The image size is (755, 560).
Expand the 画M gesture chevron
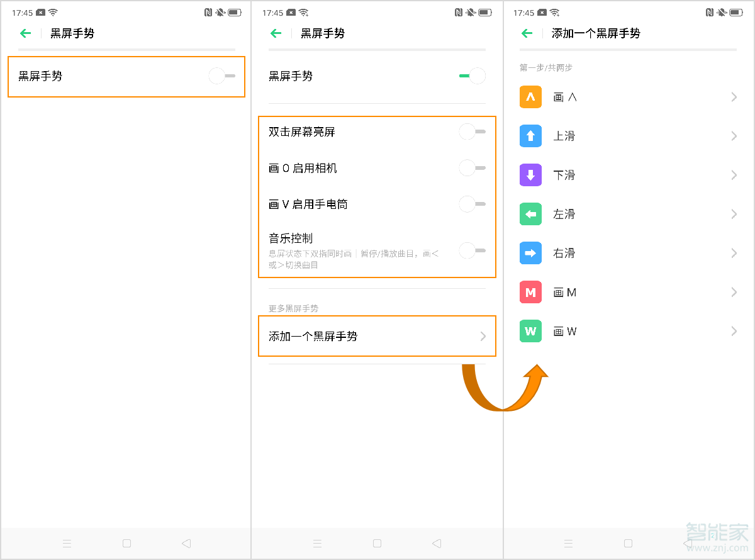pos(733,292)
